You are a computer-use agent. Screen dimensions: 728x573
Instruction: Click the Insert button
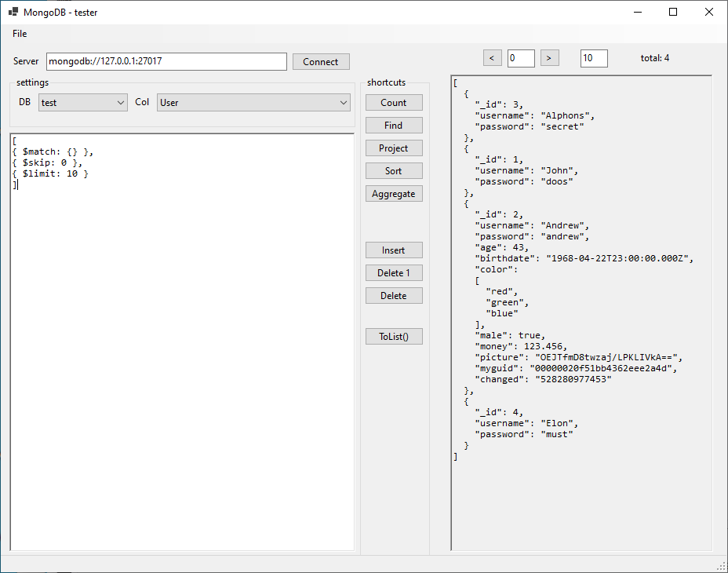394,250
